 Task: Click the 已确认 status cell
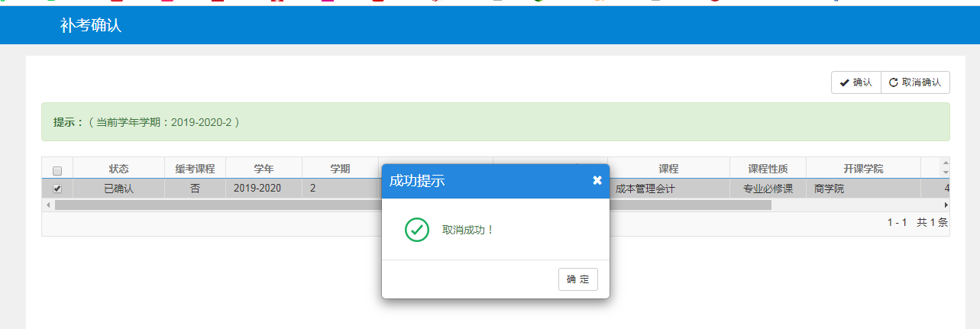(x=118, y=188)
